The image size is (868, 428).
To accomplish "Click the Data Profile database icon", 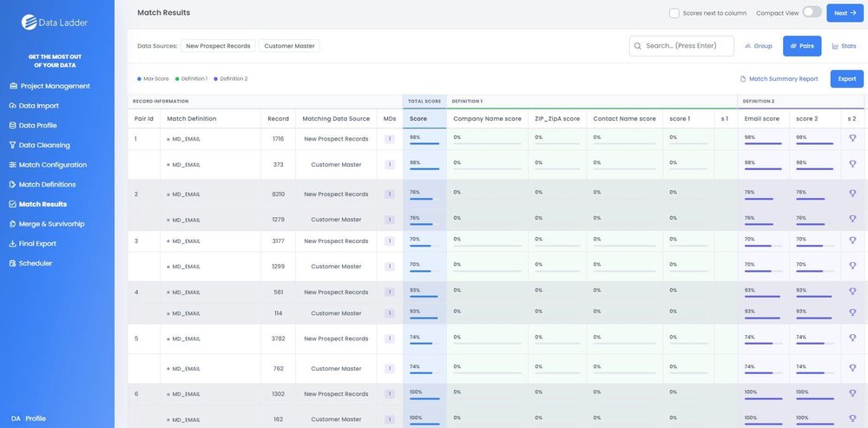I will (13, 125).
